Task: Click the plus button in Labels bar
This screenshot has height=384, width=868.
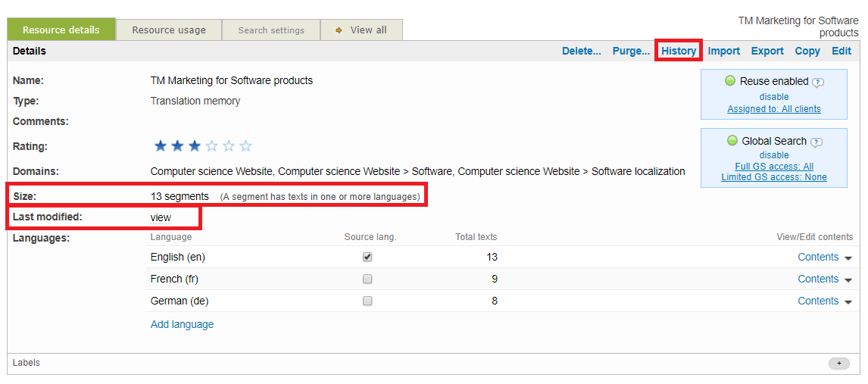Action: tap(838, 364)
